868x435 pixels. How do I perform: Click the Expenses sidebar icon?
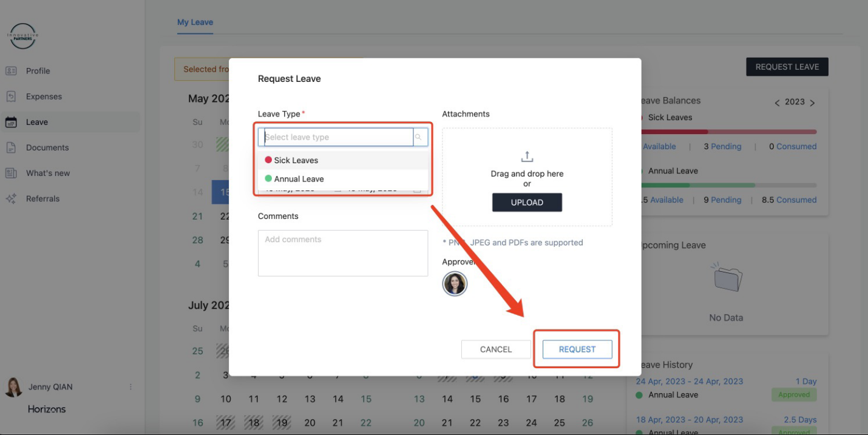tap(11, 96)
